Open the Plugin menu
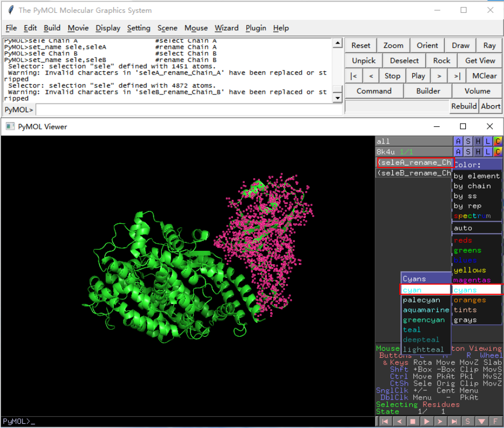504x428 pixels. pyautogui.click(x=255, y=28)
